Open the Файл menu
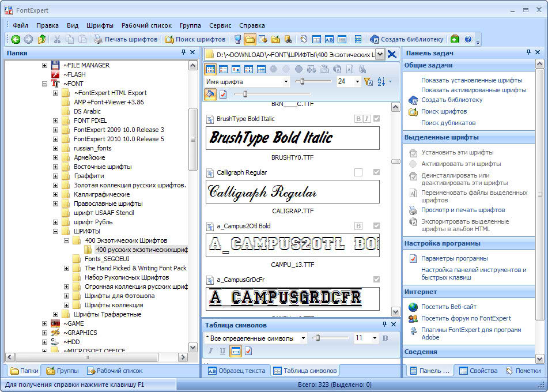This screenshot has width=548, height=392. click(x=20, y=25)
